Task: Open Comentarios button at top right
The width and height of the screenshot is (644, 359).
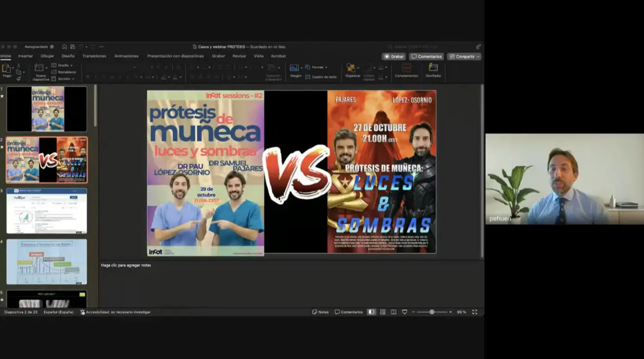Action: pyautogui.click(x=426, y=57)
